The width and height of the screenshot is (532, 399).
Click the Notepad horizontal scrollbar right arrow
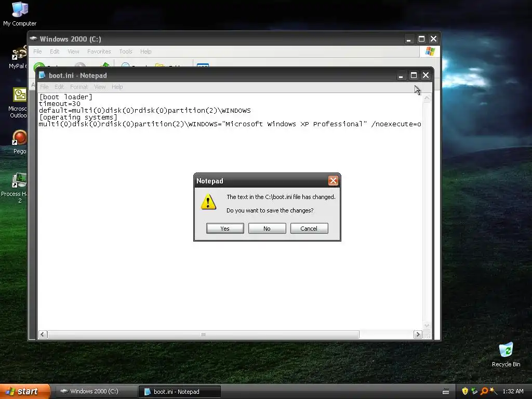click(418, 334)
